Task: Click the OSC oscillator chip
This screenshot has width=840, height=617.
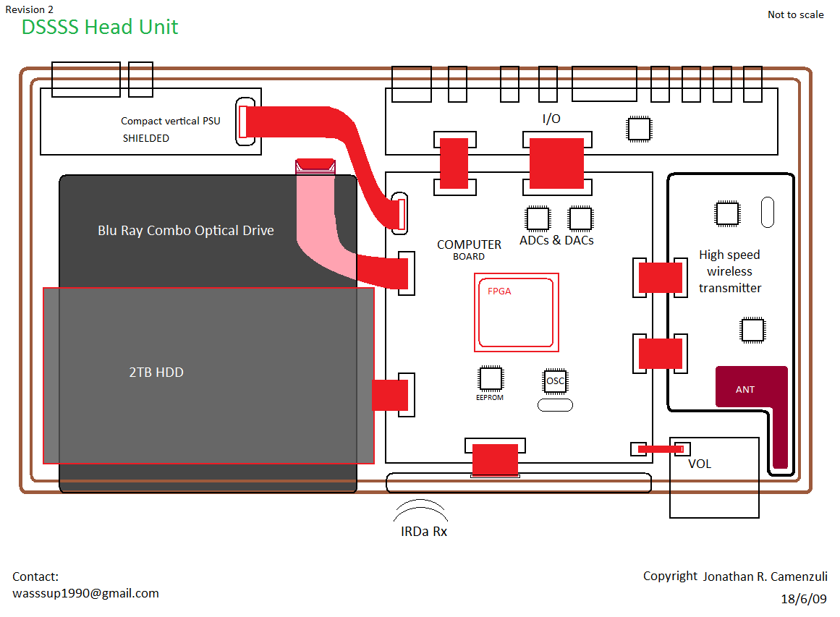Action: tap(555, 381)
